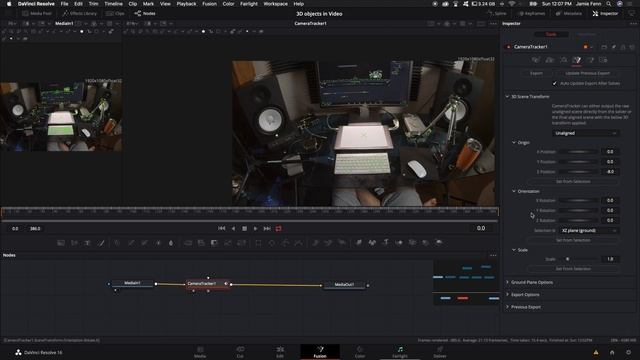Open the Camera tab icon in Inspector
Viewport: 640px width, 360px height.
550,60
